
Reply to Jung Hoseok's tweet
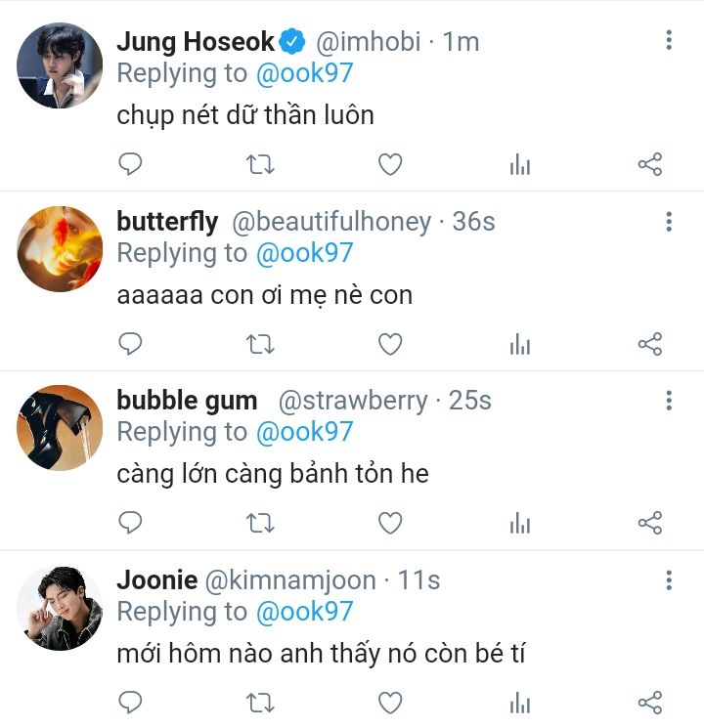(x=130, y=164)
